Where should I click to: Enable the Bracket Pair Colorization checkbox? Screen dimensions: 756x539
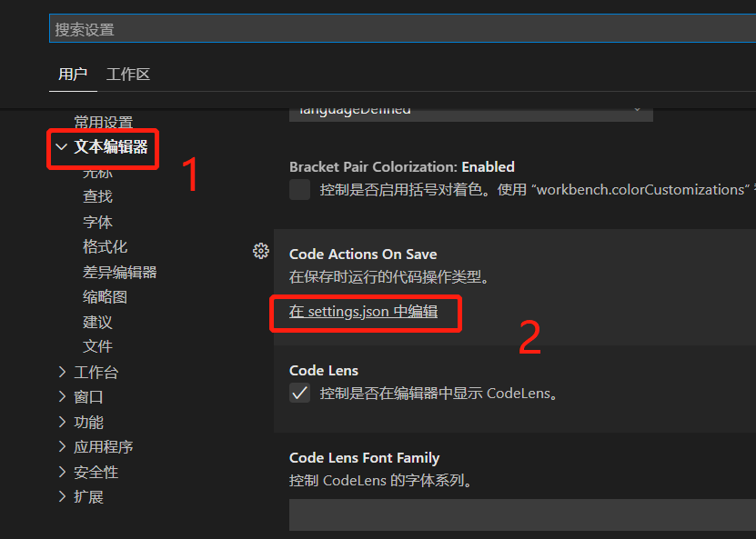pyautogui.click(x=298, y=189)
